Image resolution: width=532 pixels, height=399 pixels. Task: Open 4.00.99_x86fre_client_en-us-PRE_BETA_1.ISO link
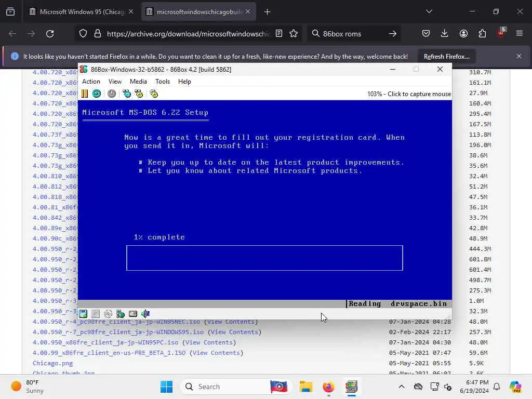(109, 353)
